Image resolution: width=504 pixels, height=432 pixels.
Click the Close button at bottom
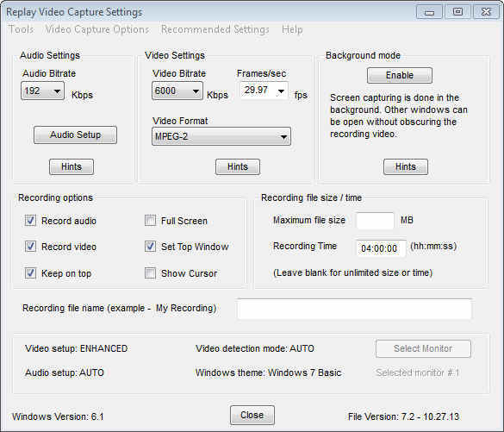pos(252,416)
